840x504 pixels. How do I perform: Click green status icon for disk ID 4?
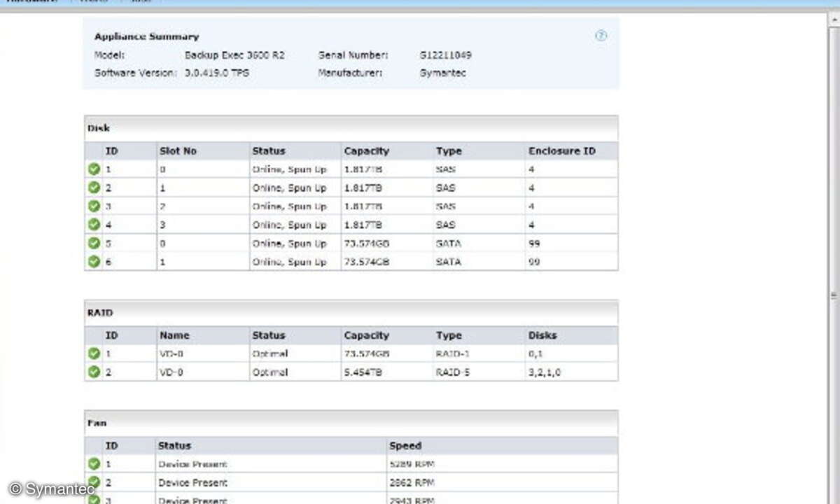[94, 225]
